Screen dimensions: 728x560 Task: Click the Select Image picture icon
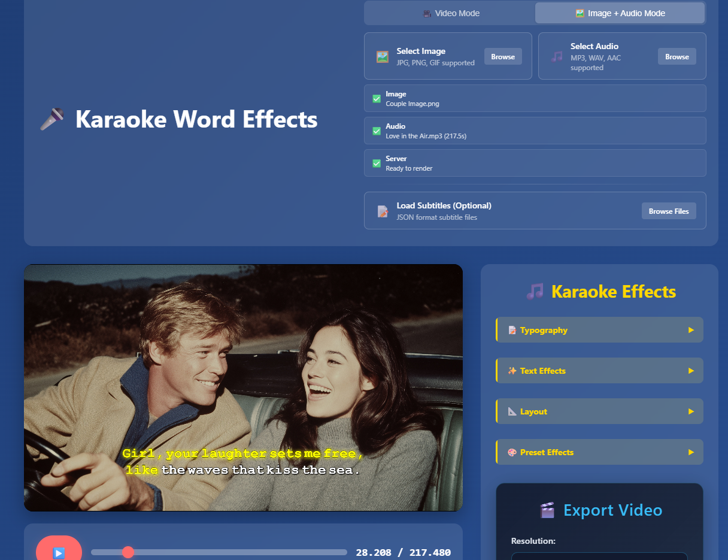[x=383, y=57]
